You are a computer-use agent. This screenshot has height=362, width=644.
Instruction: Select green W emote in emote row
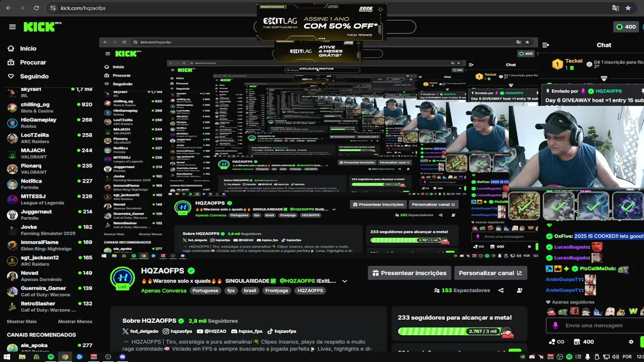coord(633,312)
